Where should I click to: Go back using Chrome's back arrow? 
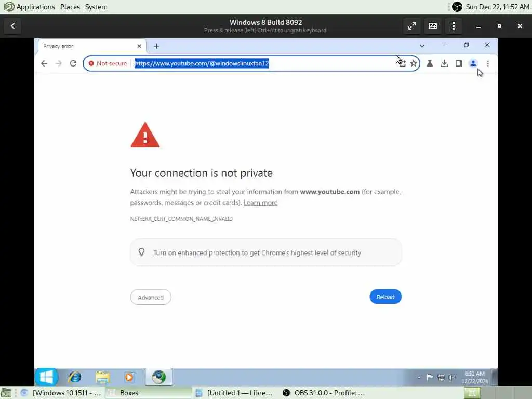click(x=44, y=63)
